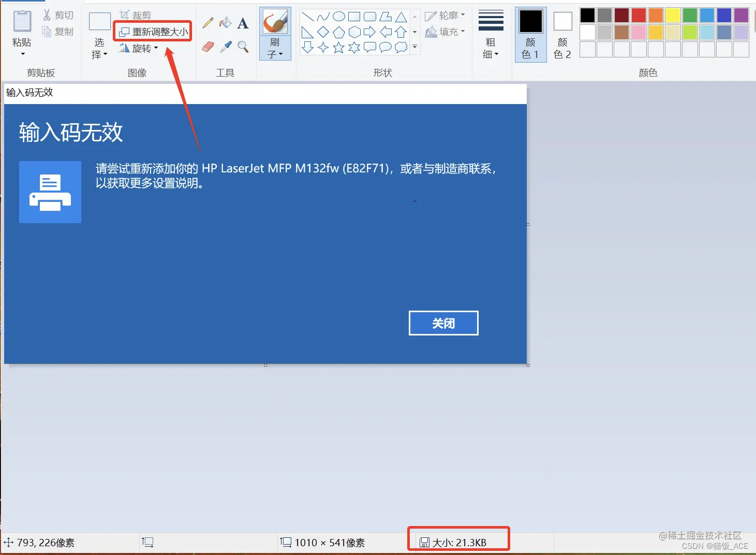
Task: Select the rectangular selection tool
Action: 99,22
